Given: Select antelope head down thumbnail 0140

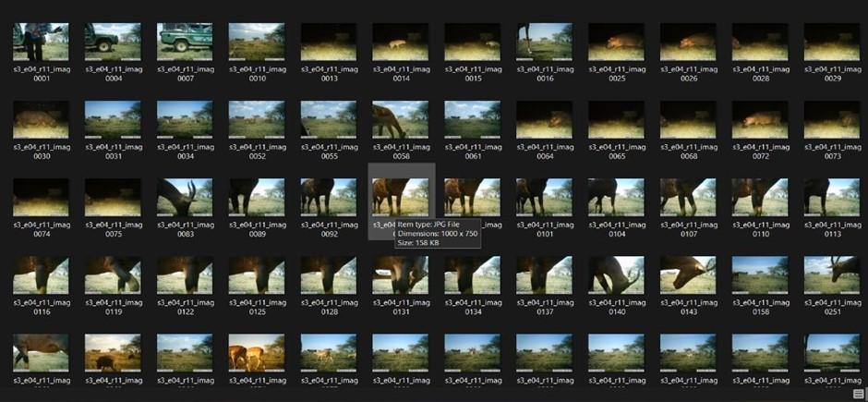Looking at the screenshot, I should coord(617,275).
